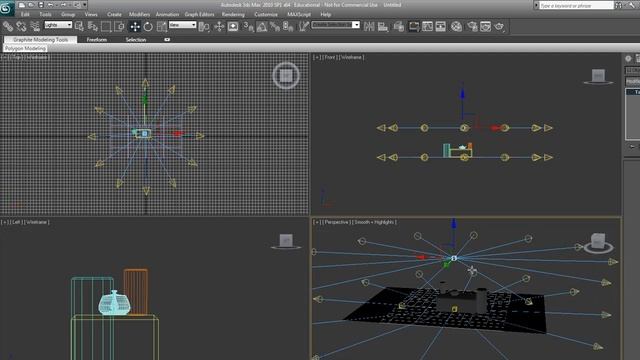This screenshot has width=640, height=360.
Task: Click the Select and Manipulate tool
Action: click(x=219, y=27)
